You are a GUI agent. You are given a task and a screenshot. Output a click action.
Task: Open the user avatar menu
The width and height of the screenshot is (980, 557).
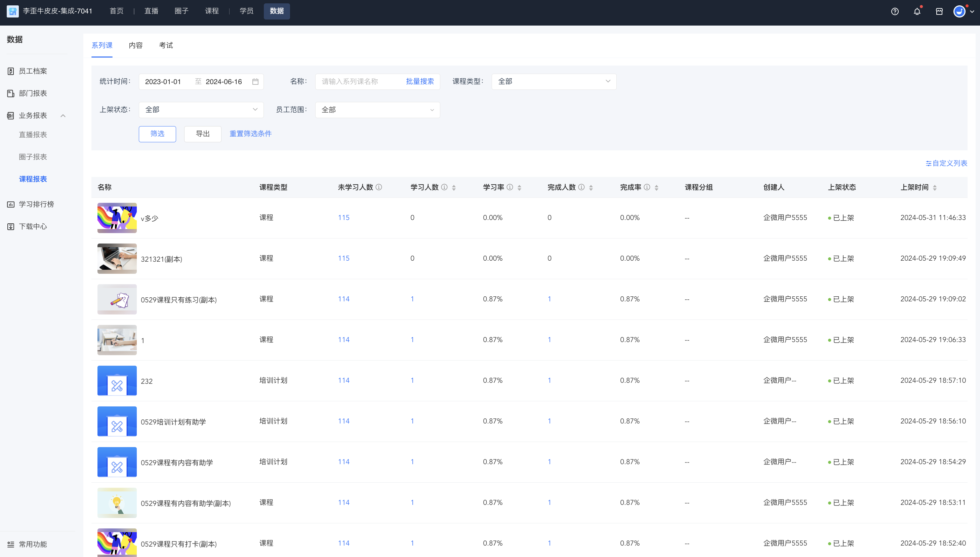[x=960, y=11]
